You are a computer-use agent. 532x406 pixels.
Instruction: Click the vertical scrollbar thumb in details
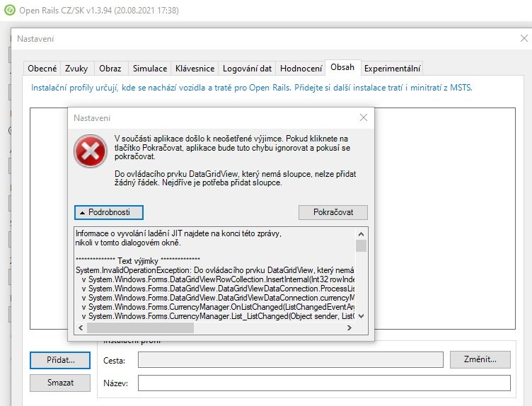click(x=361, y=245)
